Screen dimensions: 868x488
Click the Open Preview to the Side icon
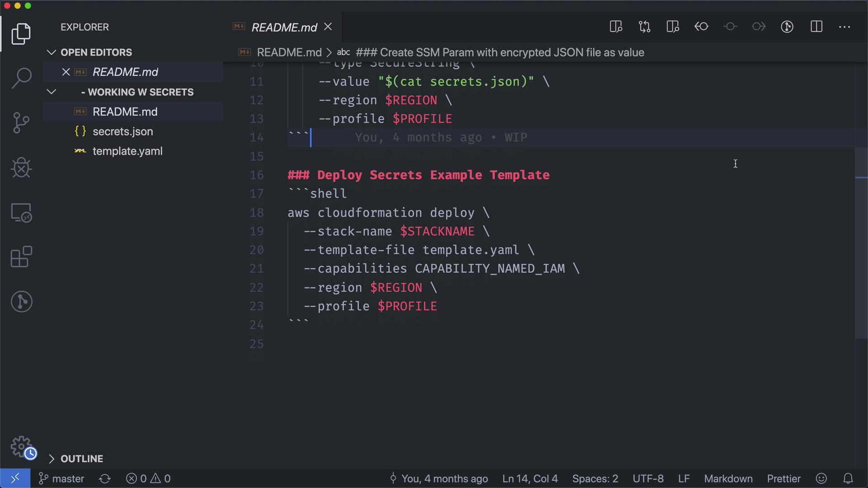(616, 27)
